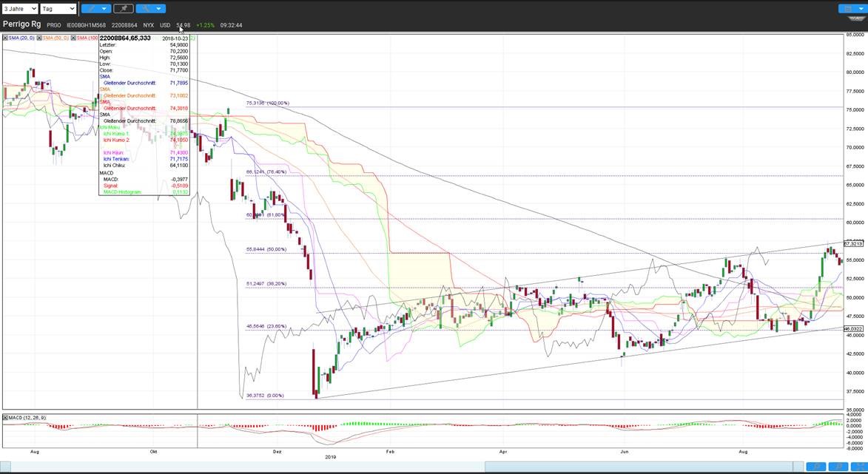Open the '3 Jahre' time range dropdown
This screenshot has height=474, width=868.
(x=19, y=9)
